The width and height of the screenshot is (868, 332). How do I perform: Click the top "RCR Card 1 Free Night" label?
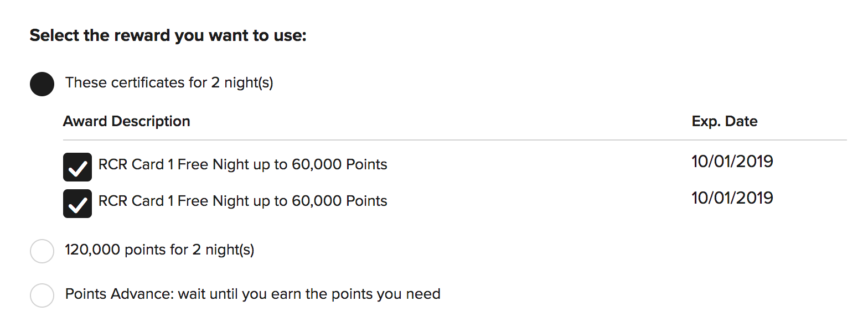pyautogui.click(x=242, y=165)
